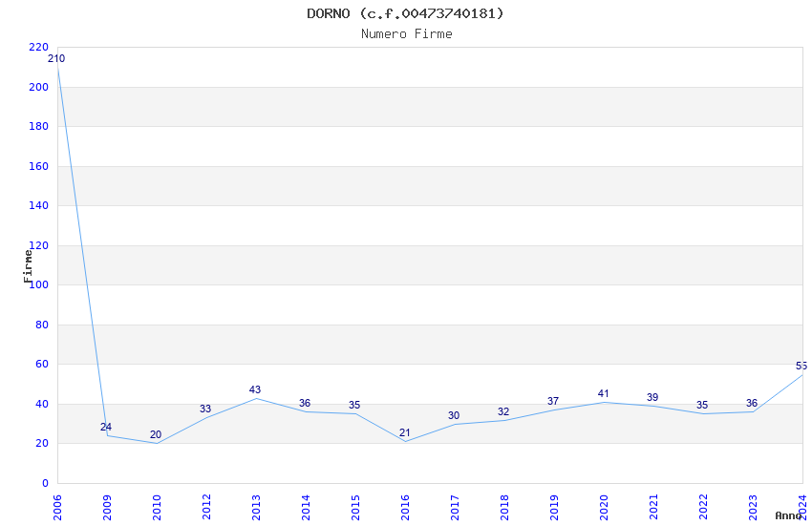Viewport: 812px width, 525px height.
Task: Click the x-axis year label 2018
Action: [504, 508]
